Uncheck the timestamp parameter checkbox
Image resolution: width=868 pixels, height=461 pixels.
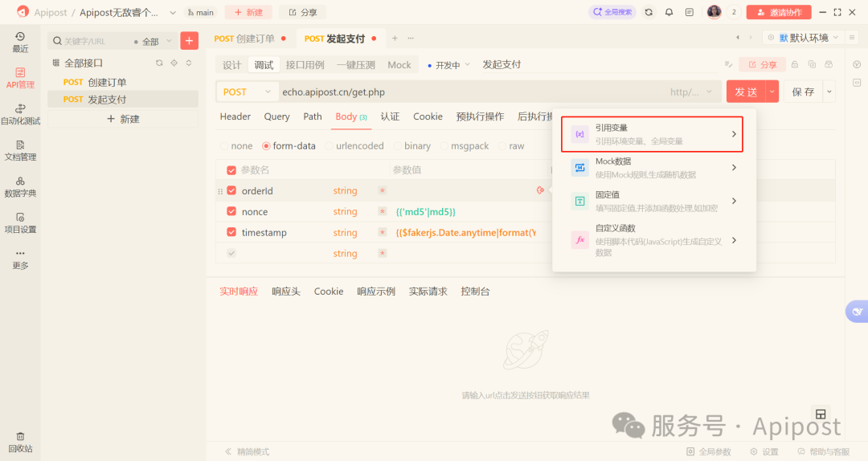(231, 232)
